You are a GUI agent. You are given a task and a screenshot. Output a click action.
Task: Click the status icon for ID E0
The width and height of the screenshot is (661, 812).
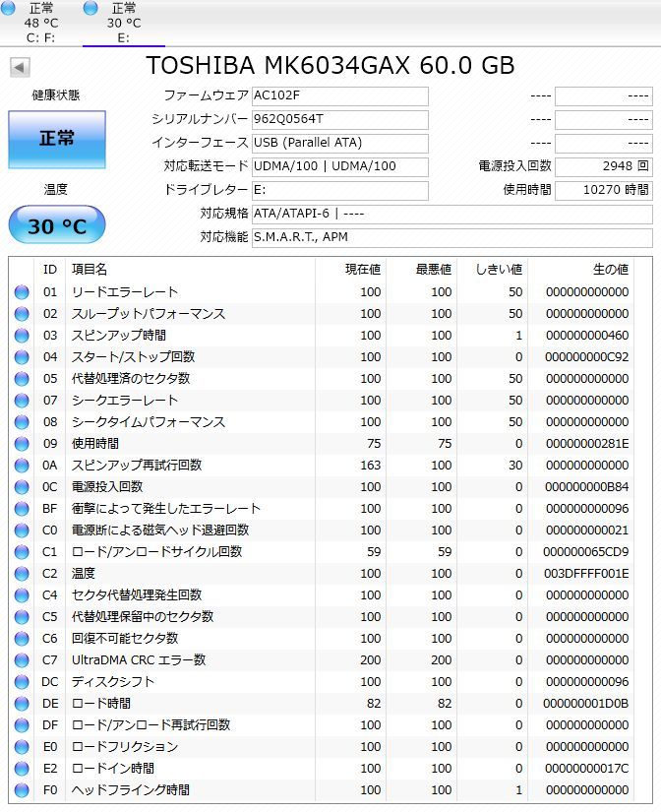pyautogui.click(x=22, y=747)
